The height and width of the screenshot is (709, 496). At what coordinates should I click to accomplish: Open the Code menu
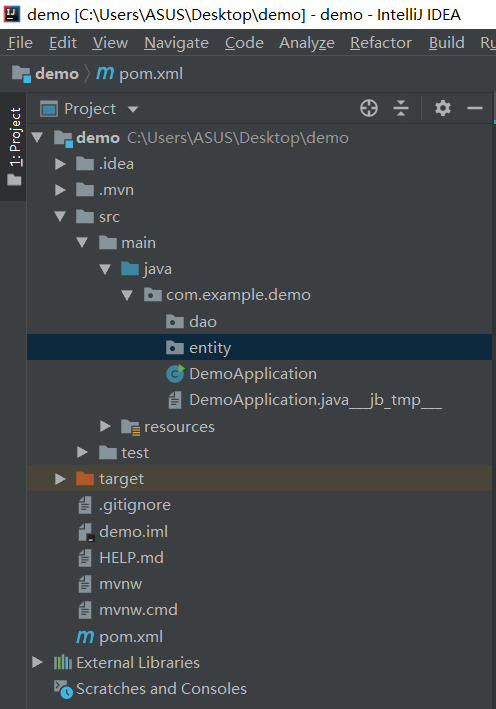[244, 43]
